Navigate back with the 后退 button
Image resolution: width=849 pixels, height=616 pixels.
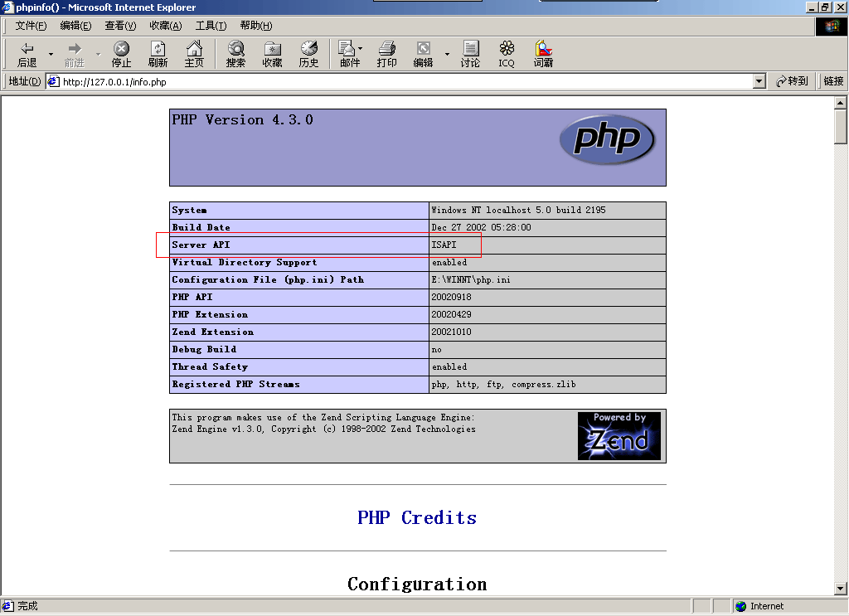click(x=27, y=55)
